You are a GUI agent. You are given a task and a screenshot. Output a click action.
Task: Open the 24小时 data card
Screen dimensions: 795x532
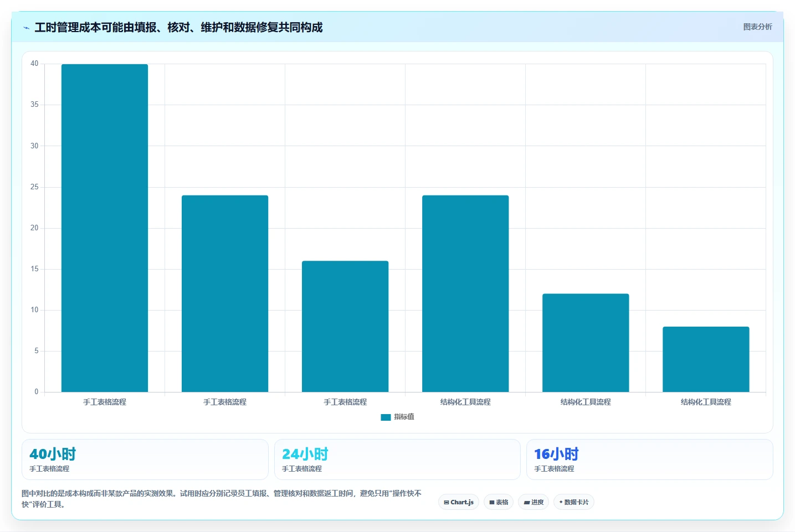pos(397,459)
